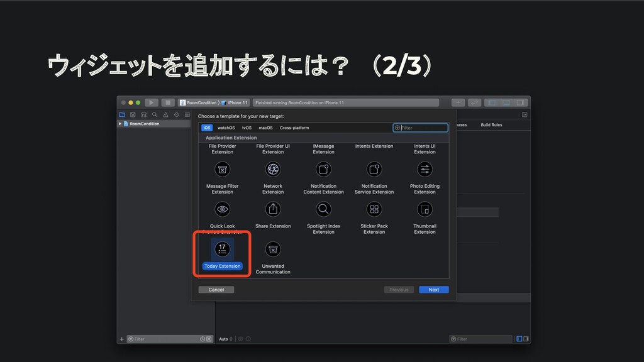Toggle the variables view pane button
This screenshot has height=362, width=644.
click(519, 339)
